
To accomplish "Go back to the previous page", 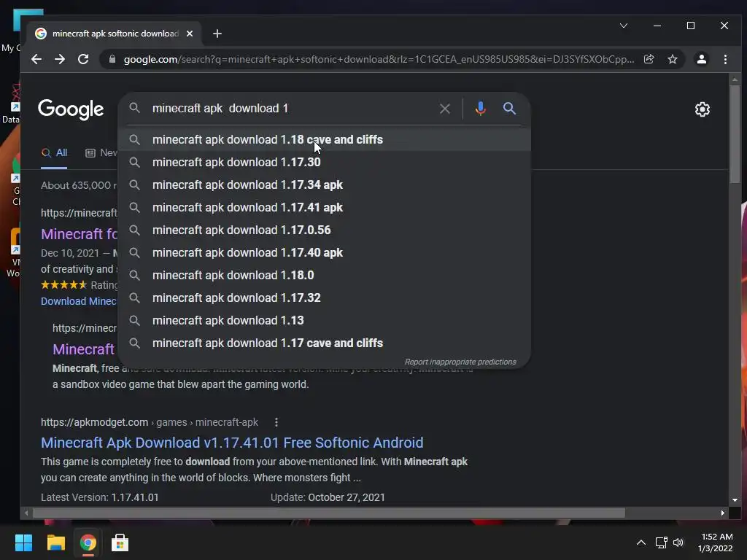I will [36, 59].
